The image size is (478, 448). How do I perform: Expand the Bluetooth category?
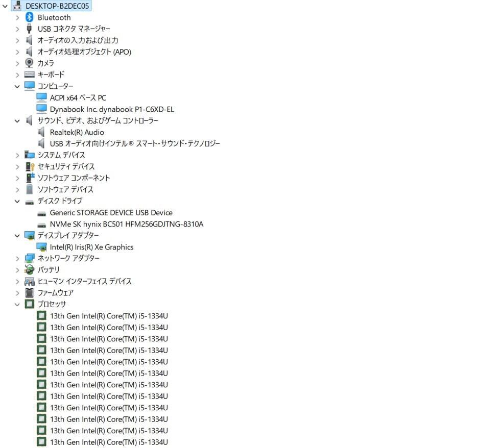[x=17, y=18]
